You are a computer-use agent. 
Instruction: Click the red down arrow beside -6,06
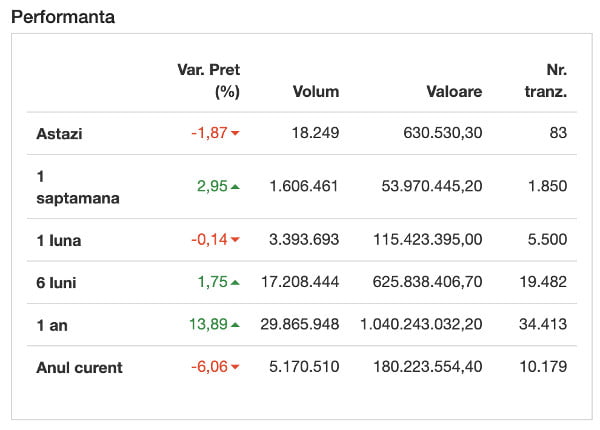click(x=235, y=368)
